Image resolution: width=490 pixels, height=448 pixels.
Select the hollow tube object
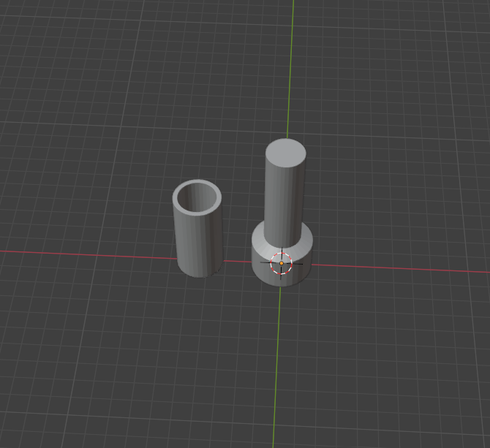pyautogui.click(x=199, y=241)
